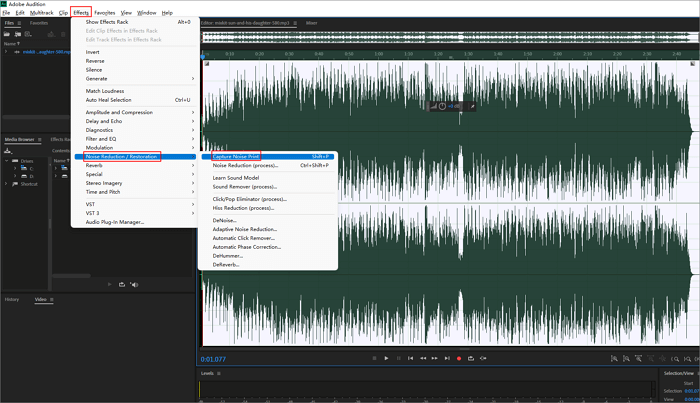Screen dimensions: 700x403
Task: Open the VST 3 submenu
Action: pyautogui.click(x=135, y=213)
